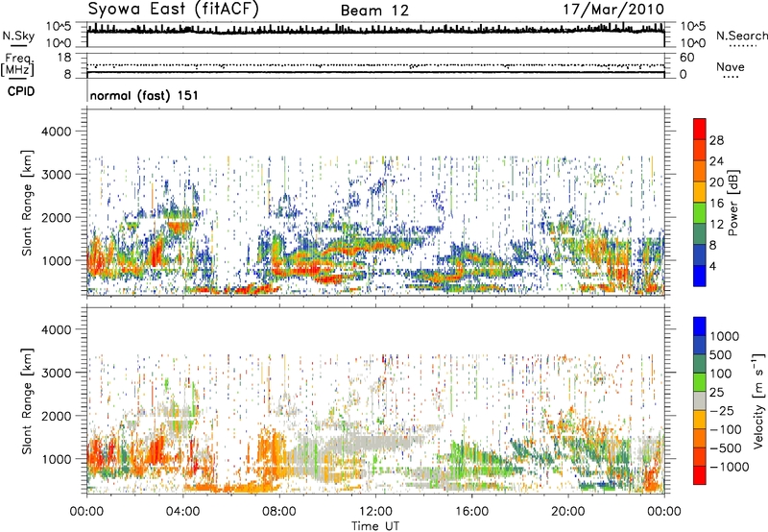
Task: Click the '4000' tick of power panel
Action: tap(56, 132)
